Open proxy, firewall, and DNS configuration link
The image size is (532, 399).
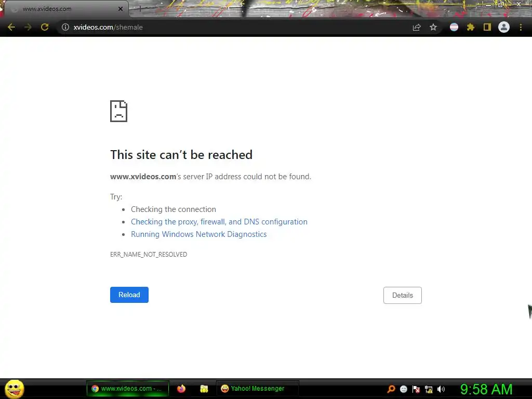[x=219, y=222]
